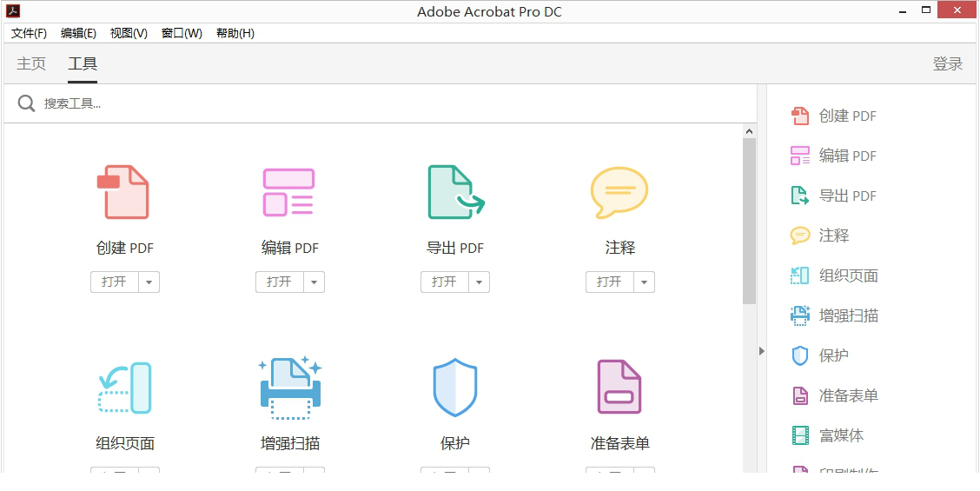This screenshot has width=980, height=491.
Task: Click 打开 button under 创建 PDF
Action: pos(115,282)
